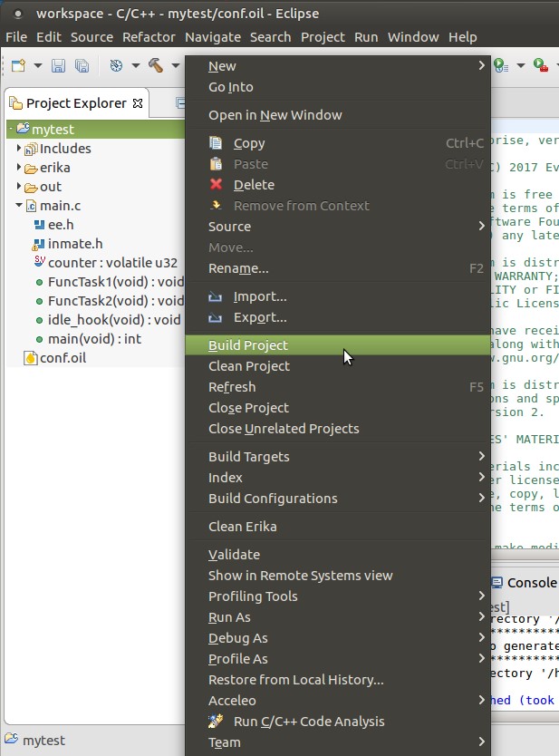Screen dimensions: 559x756
Task: Choose Refresh in context menu
Action: (x=338, y=387)
